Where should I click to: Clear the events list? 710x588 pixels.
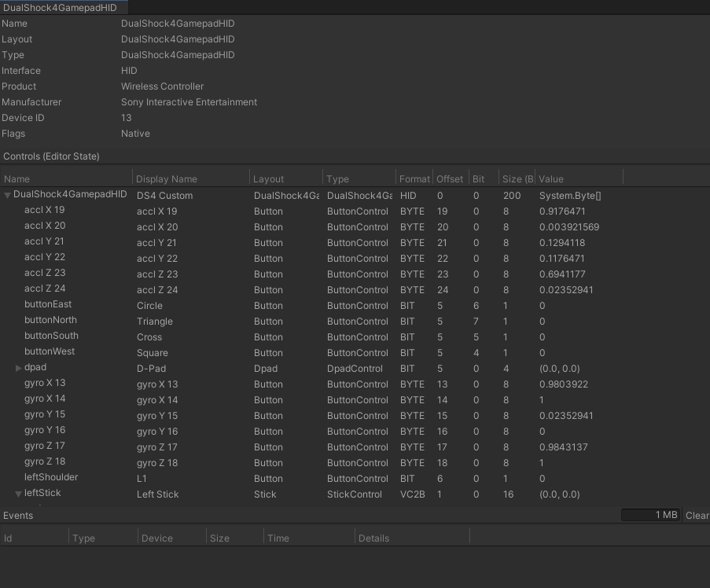[697, 516]
